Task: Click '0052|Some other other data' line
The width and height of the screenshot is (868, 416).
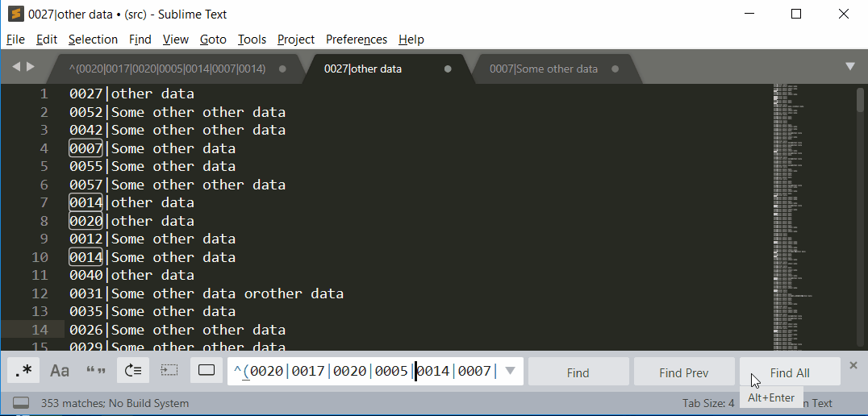Action: tap(177, 112)
